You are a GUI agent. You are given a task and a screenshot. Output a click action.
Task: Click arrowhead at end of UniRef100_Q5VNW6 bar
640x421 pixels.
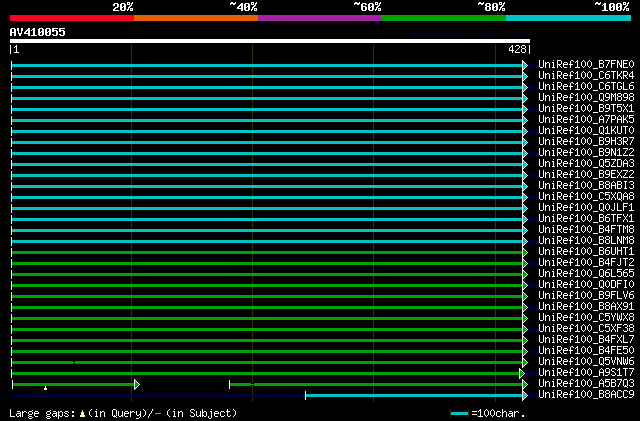click(524, 361)
